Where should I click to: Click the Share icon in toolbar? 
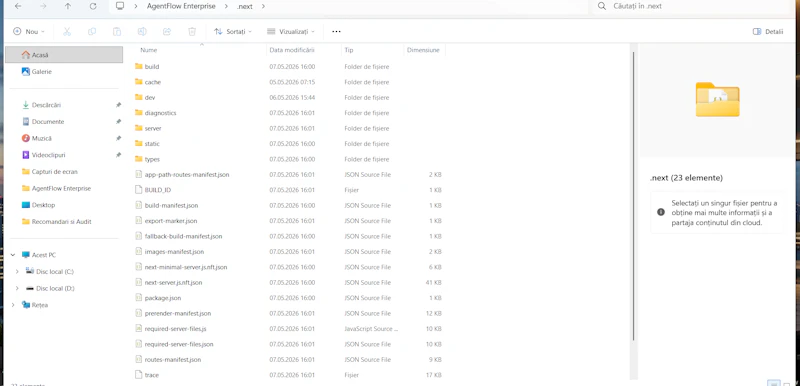pos(167,32)
